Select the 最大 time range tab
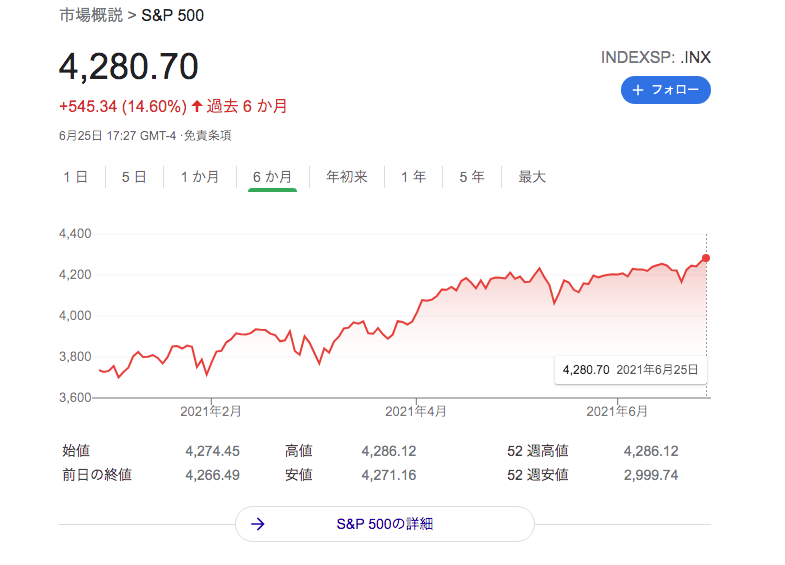The image size is (785, 565). (x=532, y=177)
